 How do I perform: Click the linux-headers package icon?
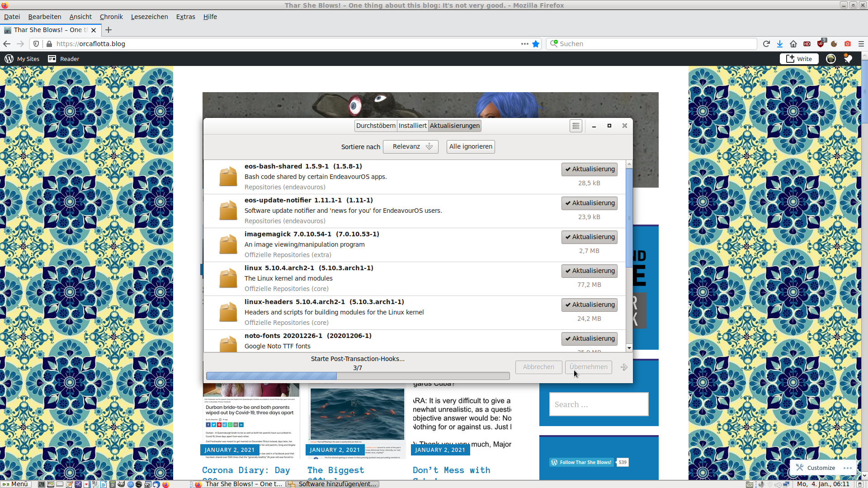[228, 312]
